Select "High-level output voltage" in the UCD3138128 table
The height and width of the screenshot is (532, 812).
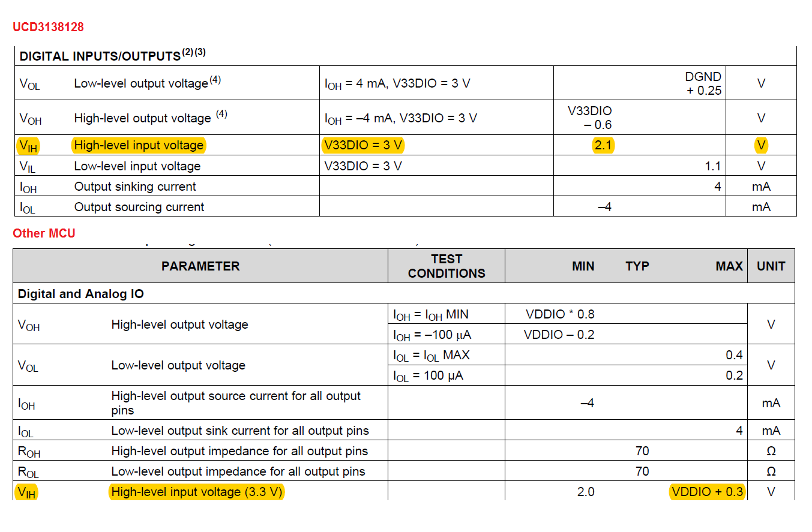click(143, 118)
